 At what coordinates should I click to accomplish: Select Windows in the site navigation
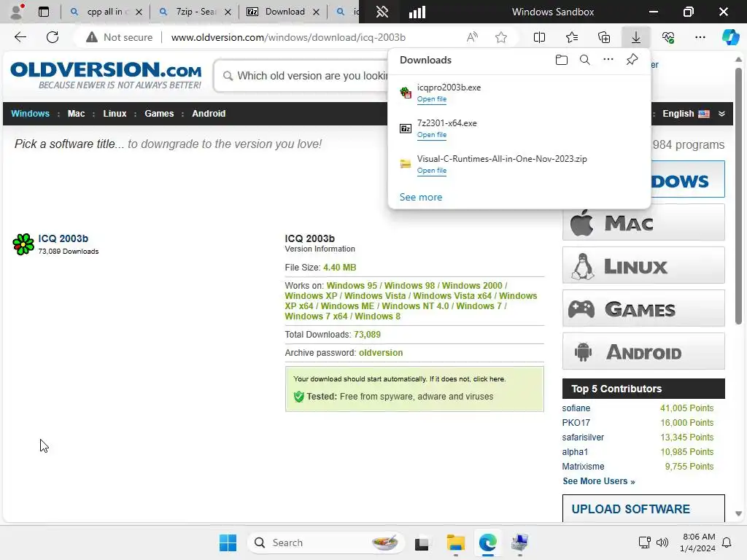click(30, 113)
